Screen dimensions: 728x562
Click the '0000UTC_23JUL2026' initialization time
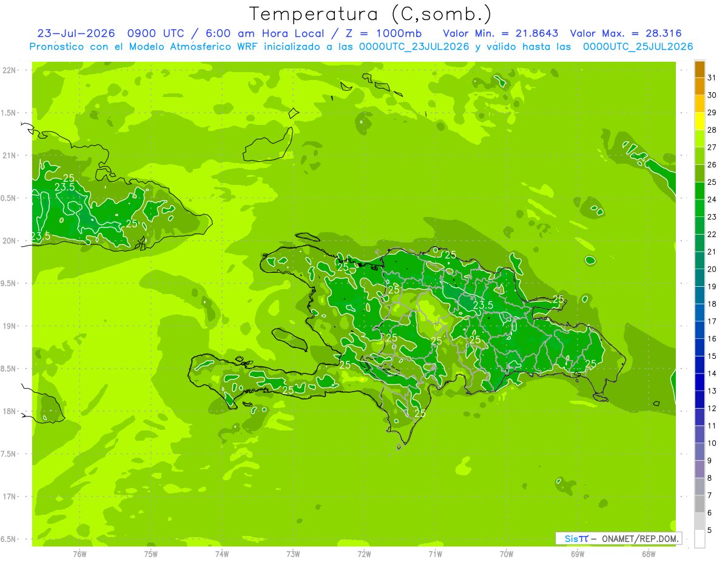coord(414,47)
